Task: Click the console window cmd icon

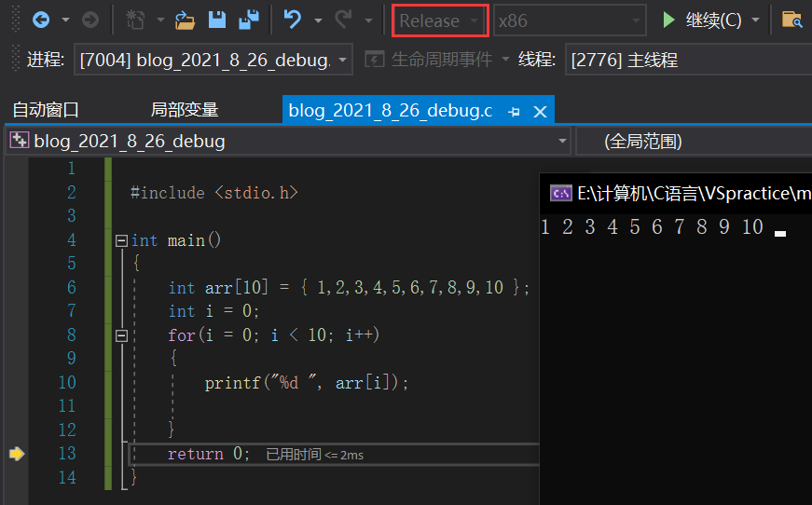Action: coord(561,194)
